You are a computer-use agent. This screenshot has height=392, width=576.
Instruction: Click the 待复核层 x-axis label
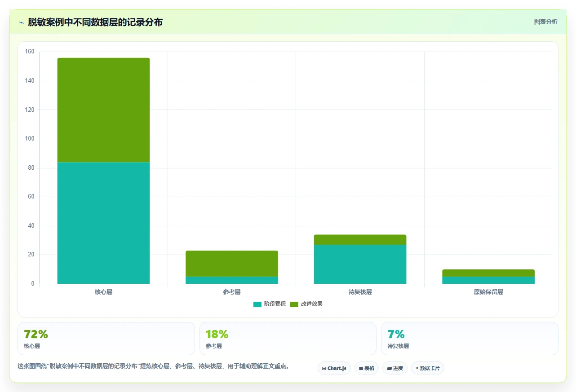[x=360, y=292]
